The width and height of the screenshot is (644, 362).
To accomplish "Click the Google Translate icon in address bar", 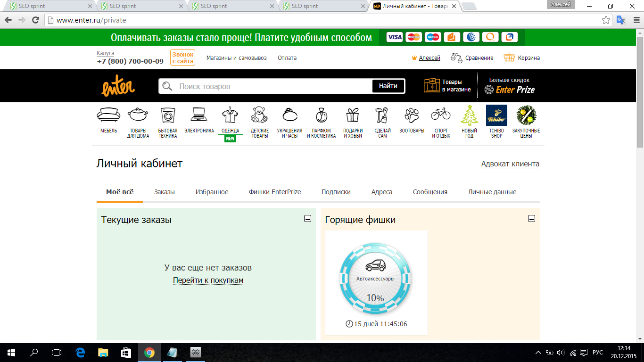I will click(621, 20).
